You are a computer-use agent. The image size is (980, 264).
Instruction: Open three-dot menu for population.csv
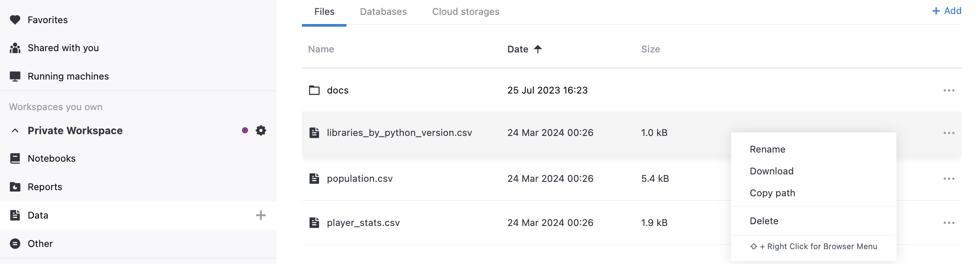click(x=948, y=179)
